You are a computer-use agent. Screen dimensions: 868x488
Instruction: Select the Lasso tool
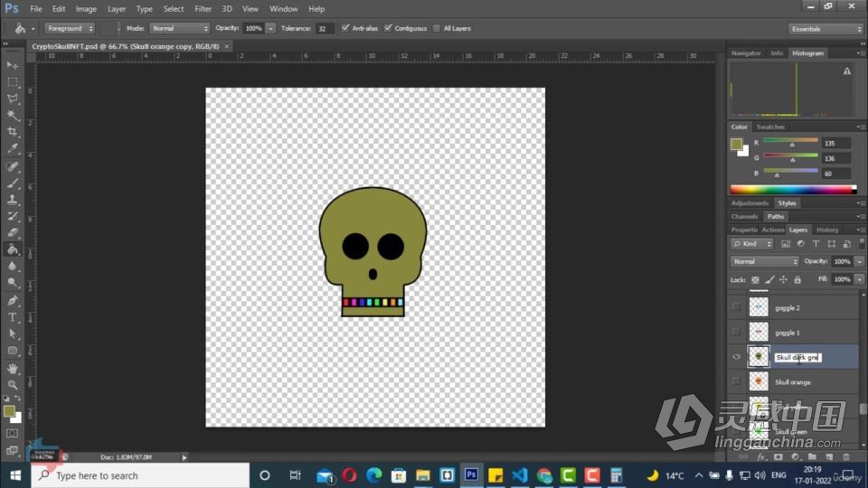[12, 99]
